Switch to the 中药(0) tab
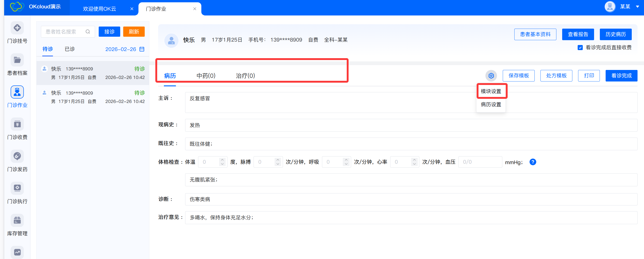 206,76
